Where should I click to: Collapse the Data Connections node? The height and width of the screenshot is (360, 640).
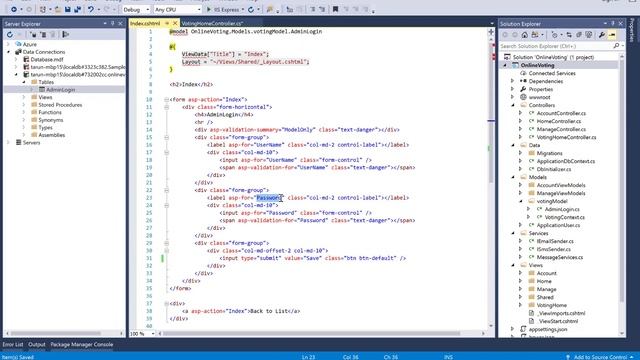9,52
